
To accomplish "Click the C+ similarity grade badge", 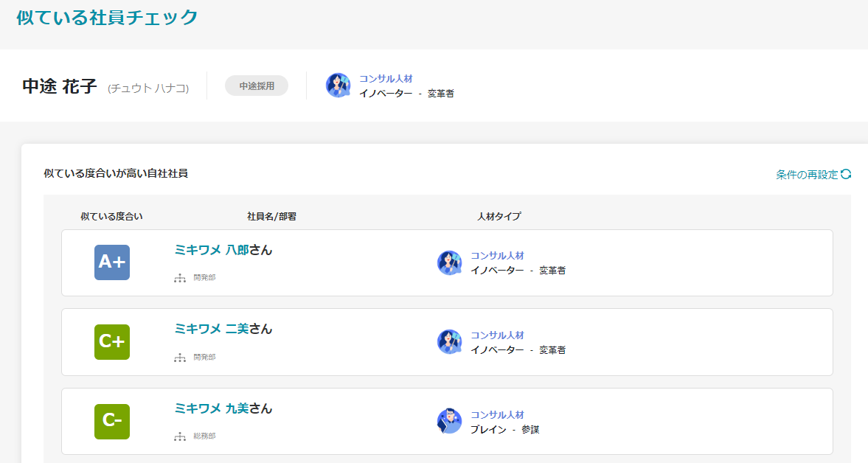I will pos(112,342).
